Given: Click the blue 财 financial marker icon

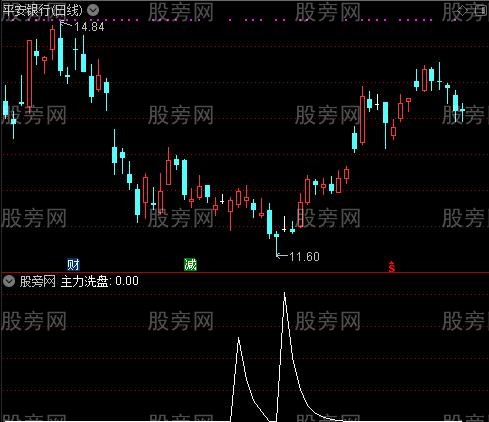Looking at the screenshot, I should click(73, 265).
